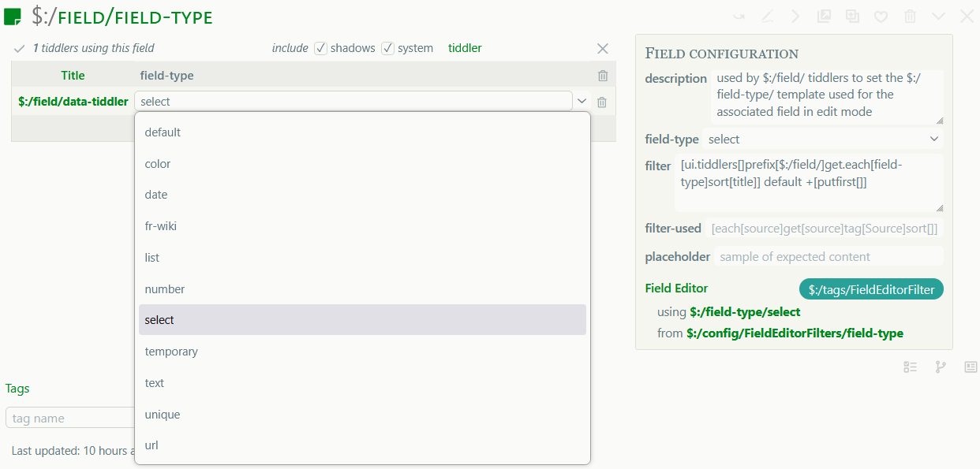Click the placeholder input field
The width and height of the screenshot is (980, 469).
[829, 257]
